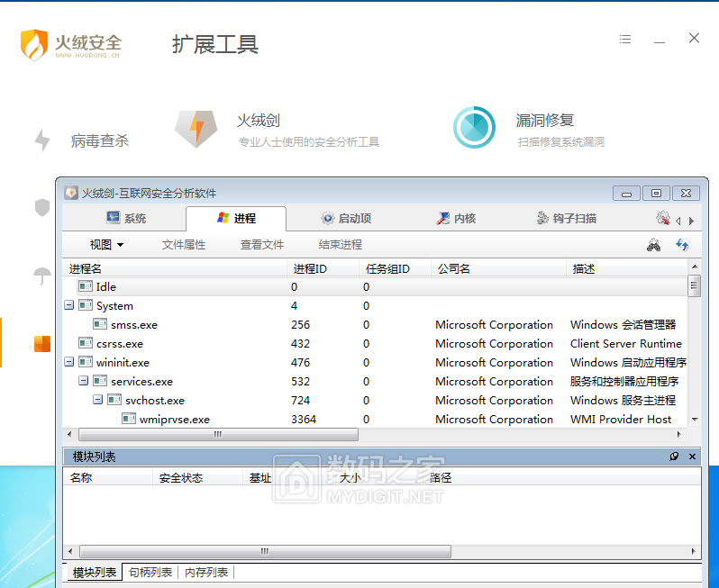This screenshot has height=588, width=719.
Task: Select the wininit.exe process name
Action: 123,363
